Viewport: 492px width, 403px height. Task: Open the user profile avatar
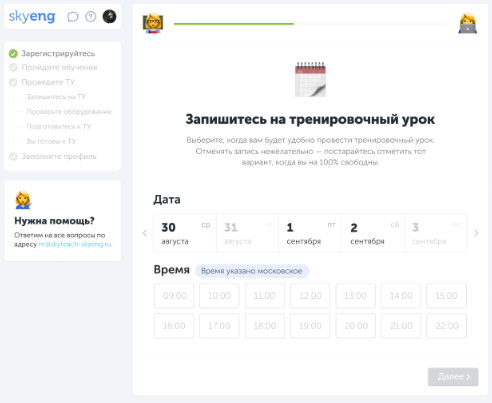(109, 16)
